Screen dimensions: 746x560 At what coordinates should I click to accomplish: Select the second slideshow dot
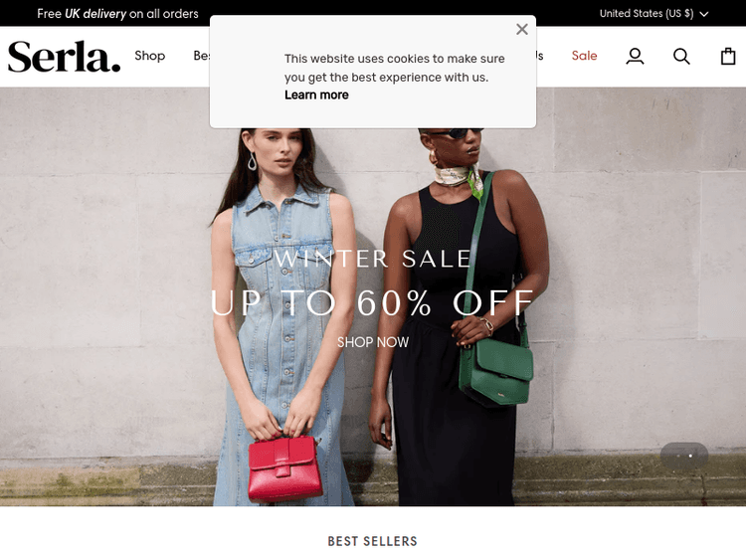coord(690,456)
